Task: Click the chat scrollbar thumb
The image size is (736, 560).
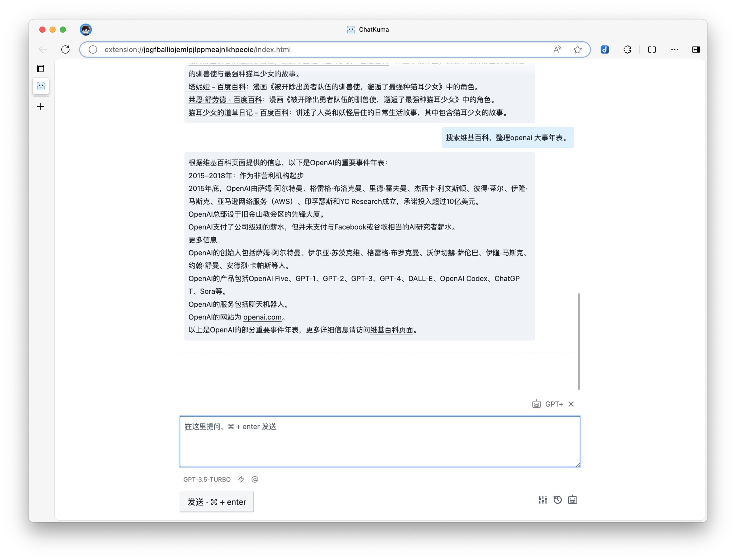Action: (x=579, y=341)
